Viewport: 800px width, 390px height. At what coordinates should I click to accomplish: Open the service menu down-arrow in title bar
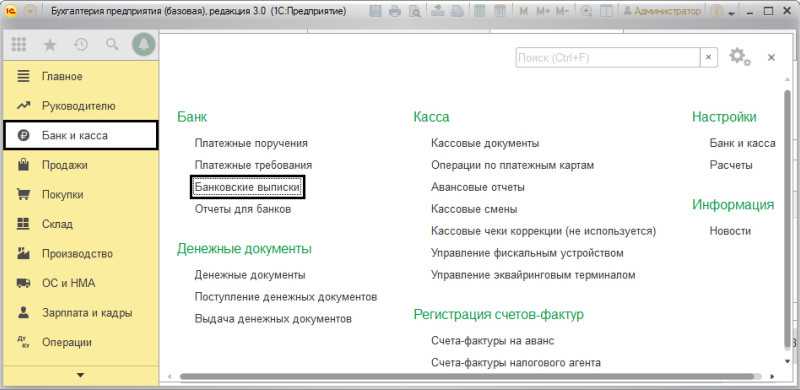coord(733,13)
